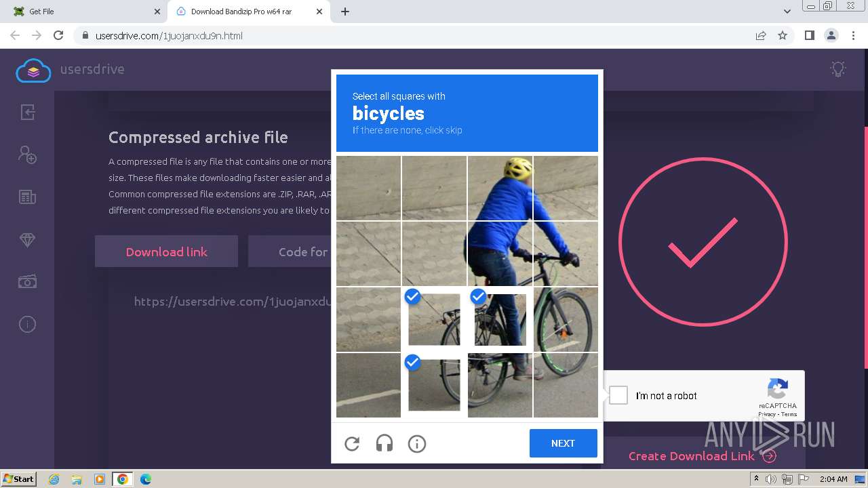Click the taskbar clock 2:04 AM
Image resolution: width=868 pixels, height=488 pixels.
click(x=833, y=479)
